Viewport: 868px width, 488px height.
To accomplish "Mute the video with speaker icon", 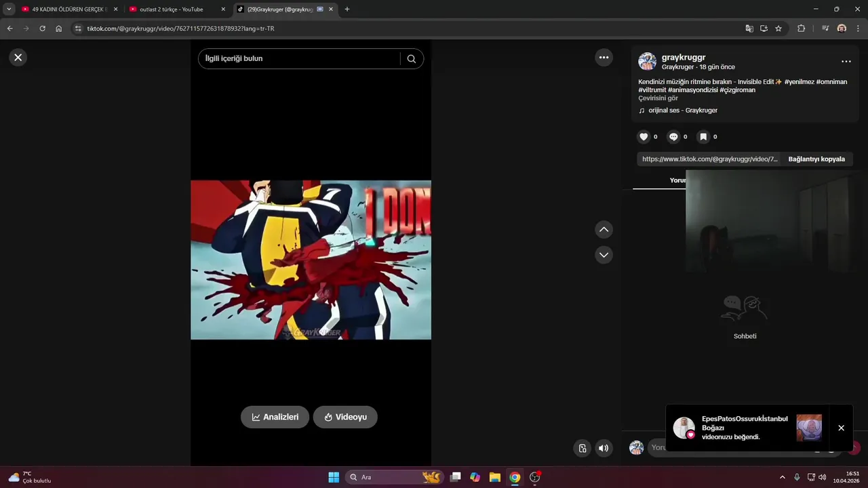I will (604, 448).
